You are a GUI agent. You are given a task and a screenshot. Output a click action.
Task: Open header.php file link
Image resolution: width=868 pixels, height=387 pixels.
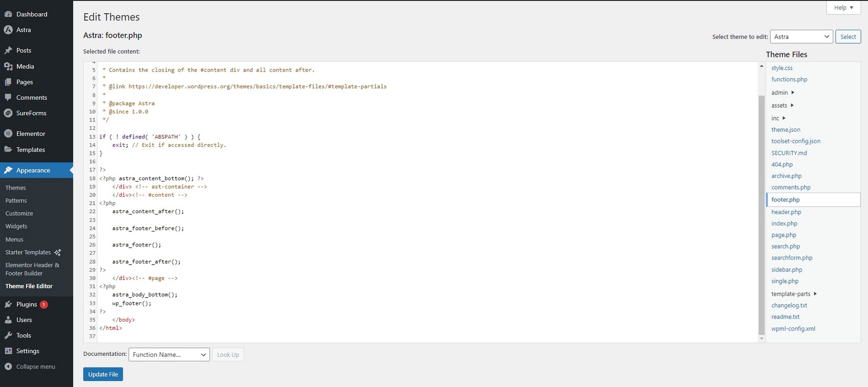786,212
